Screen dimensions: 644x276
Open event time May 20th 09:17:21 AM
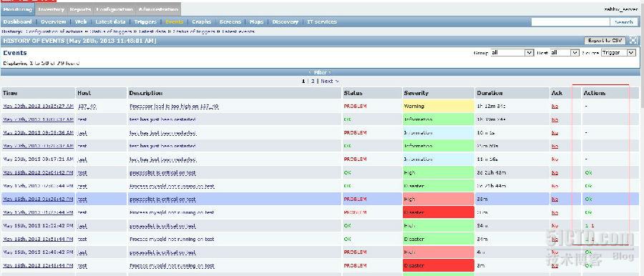pyautogui.click(x=38, y=159)
